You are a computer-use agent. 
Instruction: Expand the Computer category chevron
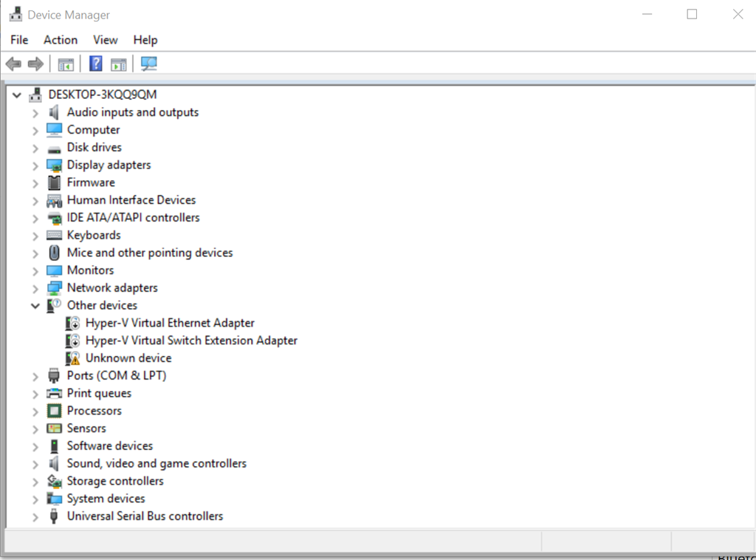pos(35,131)
